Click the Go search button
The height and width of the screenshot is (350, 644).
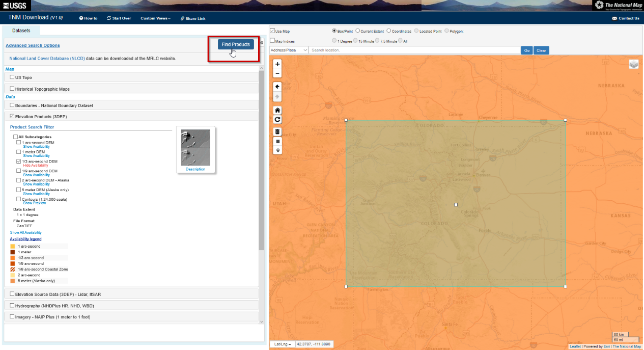pyautogui.click(x=526, y=50)
